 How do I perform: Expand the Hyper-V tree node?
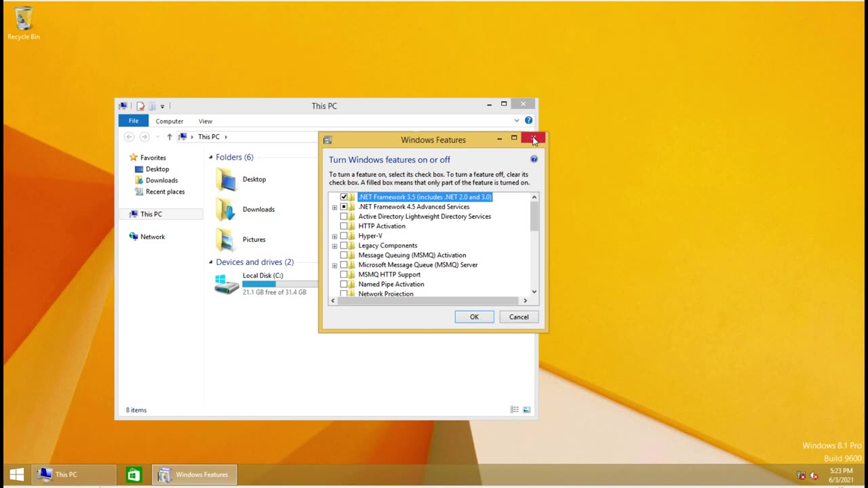pos(334,237)
